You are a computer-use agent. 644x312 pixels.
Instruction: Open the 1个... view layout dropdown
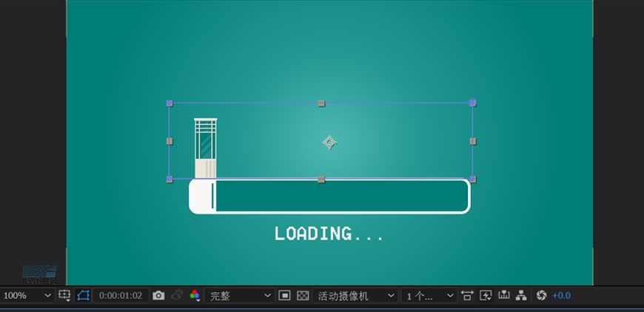click(429, 296)
